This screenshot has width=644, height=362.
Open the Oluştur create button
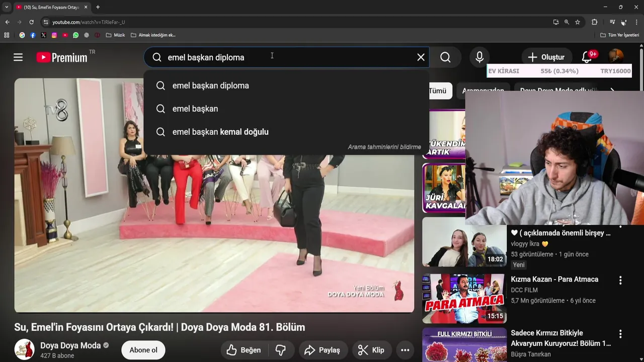click(546, 57)
